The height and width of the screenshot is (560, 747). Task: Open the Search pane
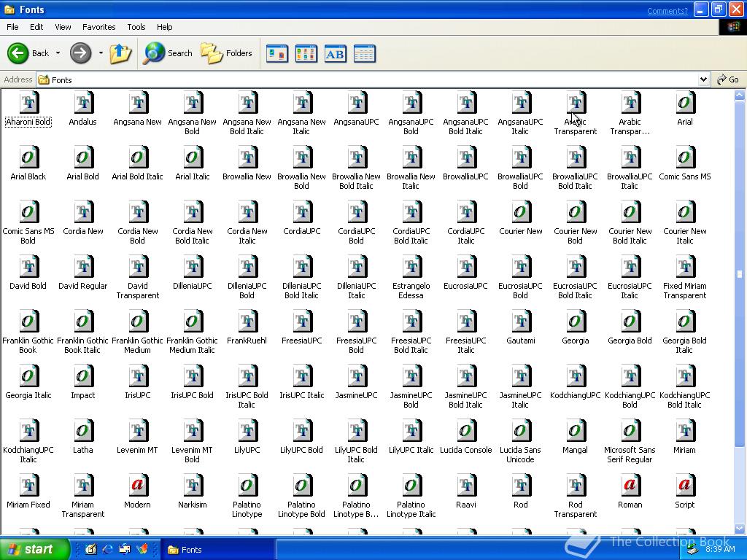tap(168, 53)
